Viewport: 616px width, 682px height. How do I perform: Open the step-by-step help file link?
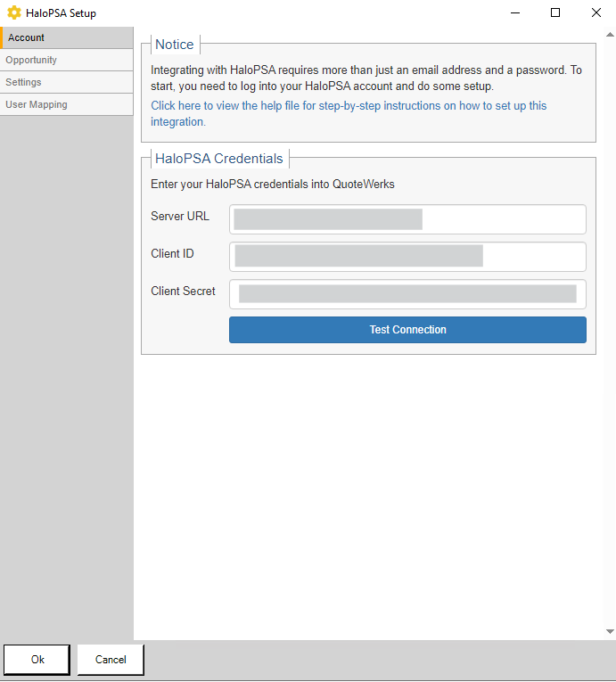[x=349, y=113]
